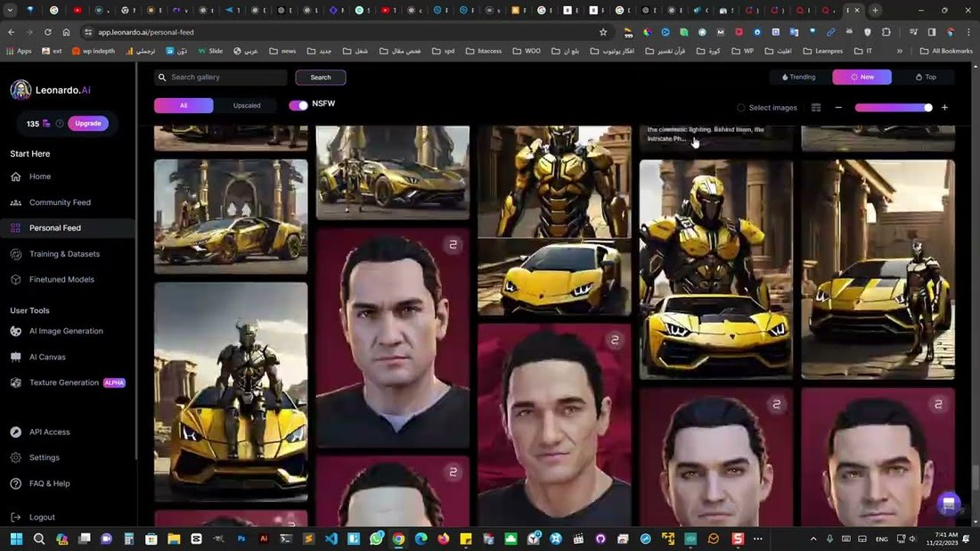980x551 pixels.
Task: Switch gallery layout grid icon
Action: click(x=815, y=108)
